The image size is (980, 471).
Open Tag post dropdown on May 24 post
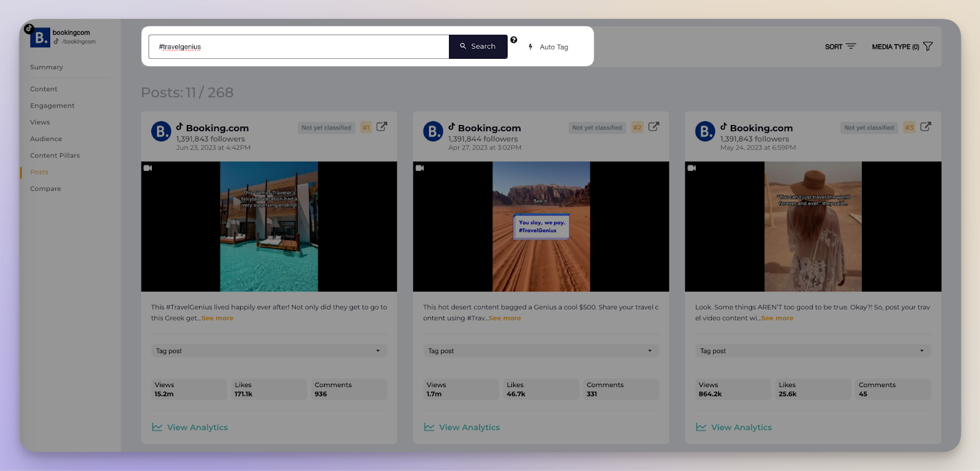click(x=813, y=351)
